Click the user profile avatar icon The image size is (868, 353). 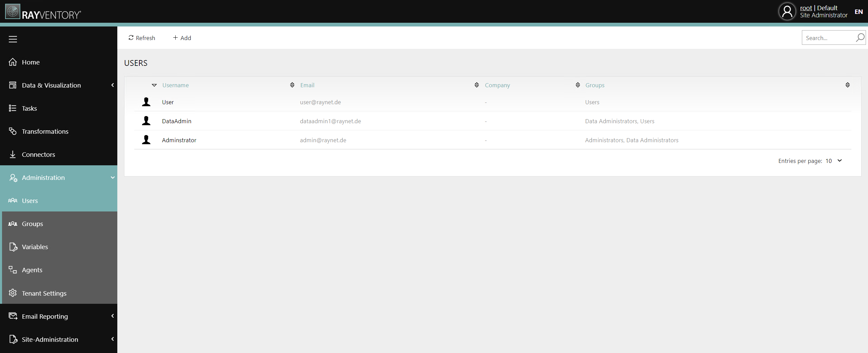787,12
